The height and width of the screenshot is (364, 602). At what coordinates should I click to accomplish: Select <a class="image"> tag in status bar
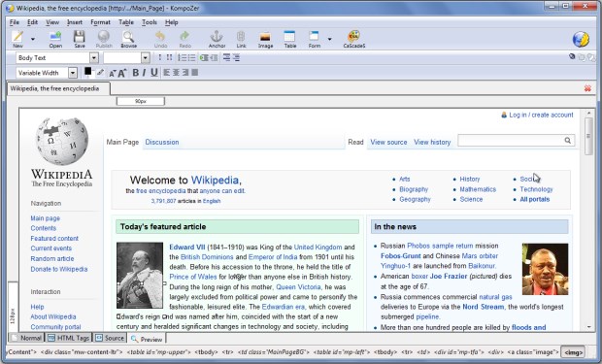[x=533, y=352]
